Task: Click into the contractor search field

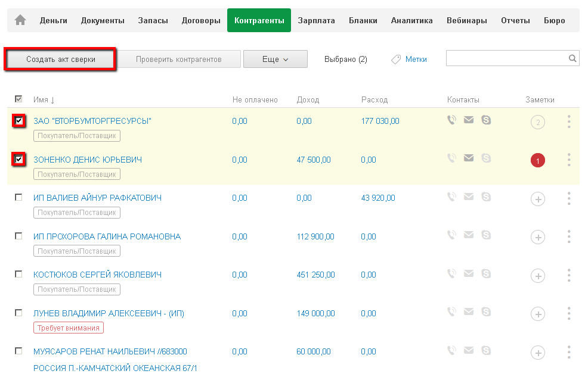Action: point(506,58)
